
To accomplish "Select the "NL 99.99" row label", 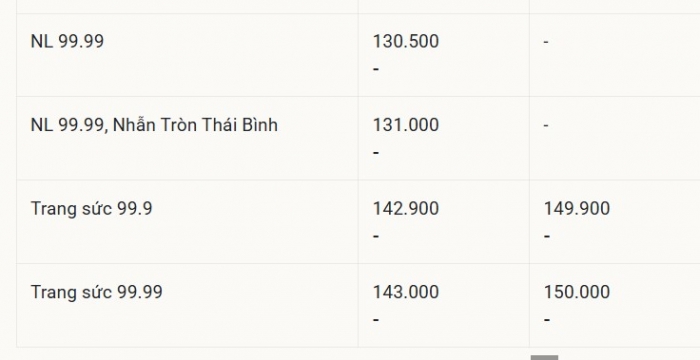I will point(67,41).
